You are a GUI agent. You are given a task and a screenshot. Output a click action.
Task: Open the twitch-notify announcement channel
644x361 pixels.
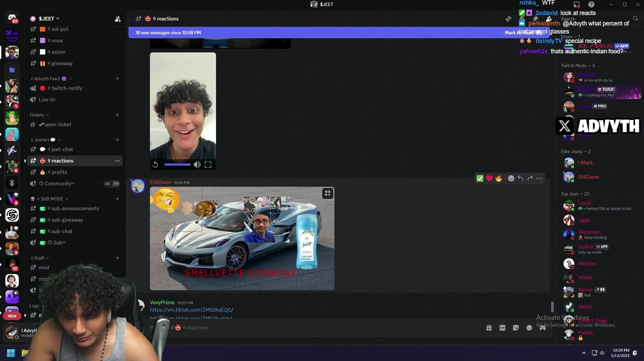(x=75, y=88)
